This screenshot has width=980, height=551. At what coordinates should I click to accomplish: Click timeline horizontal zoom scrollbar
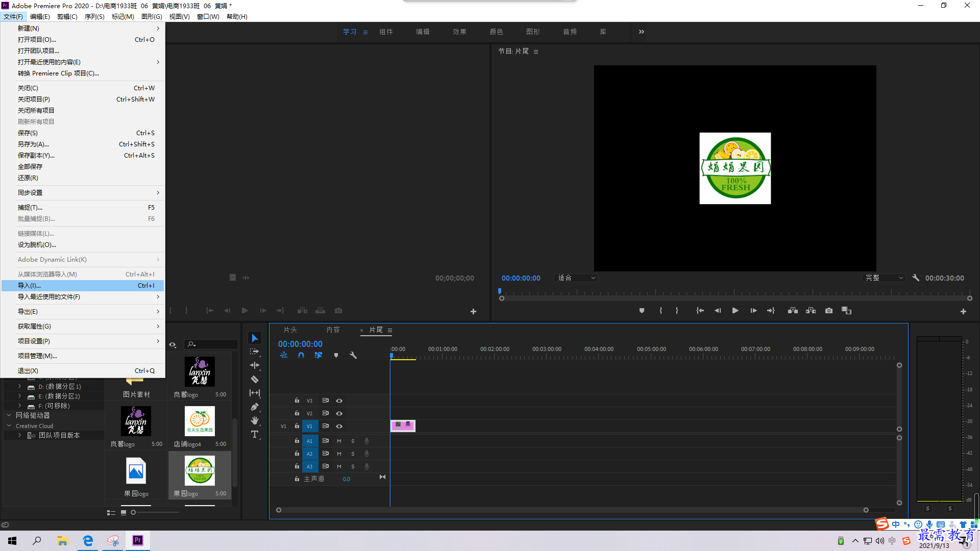pyautogui.click(x=572, y=510)
